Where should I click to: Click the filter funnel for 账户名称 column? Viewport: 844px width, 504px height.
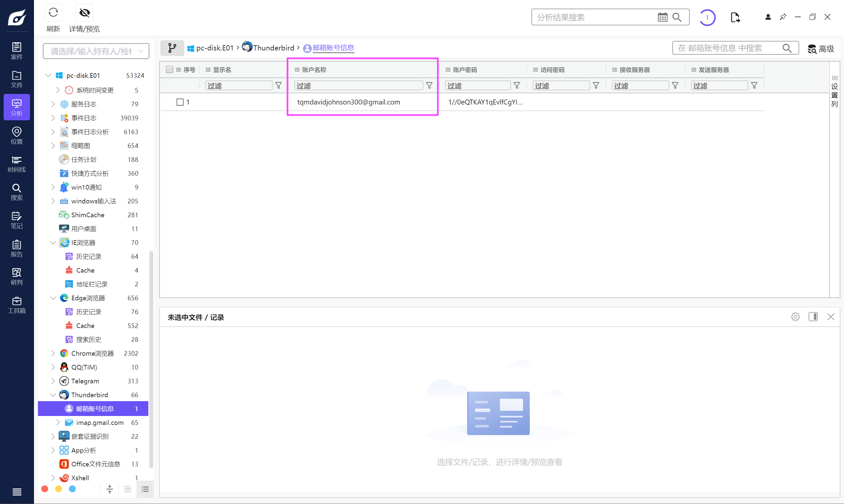tap(429, 86)
